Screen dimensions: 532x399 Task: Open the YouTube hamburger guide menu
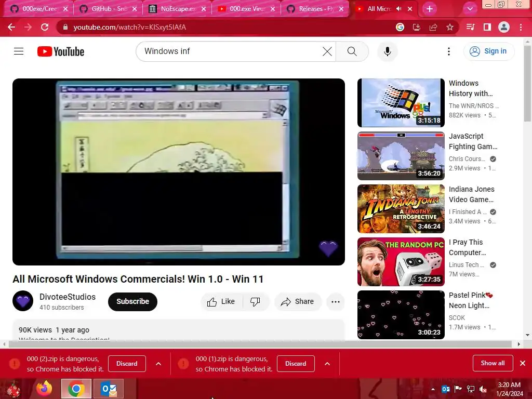point(19,51)
